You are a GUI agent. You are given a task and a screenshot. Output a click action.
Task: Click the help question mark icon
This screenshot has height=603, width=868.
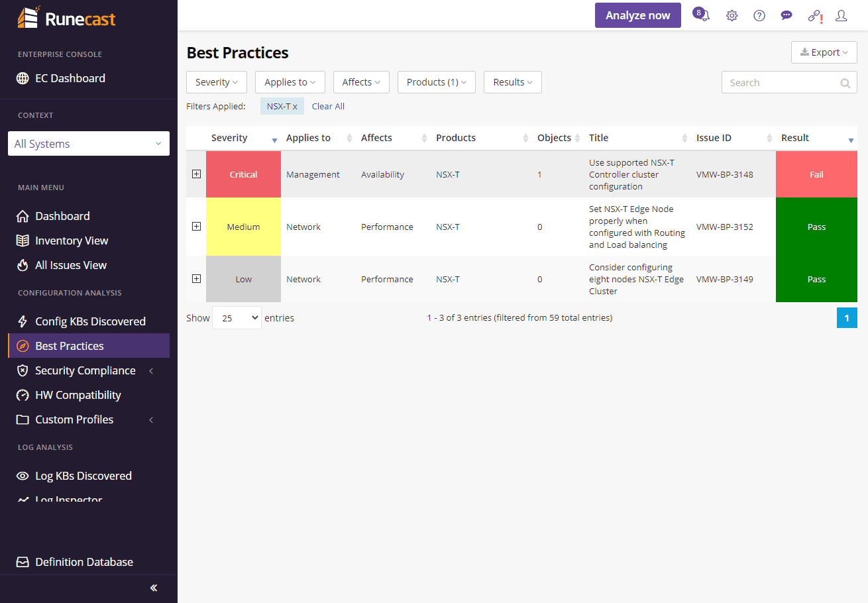pyautogui.click(x=759, y=16)
